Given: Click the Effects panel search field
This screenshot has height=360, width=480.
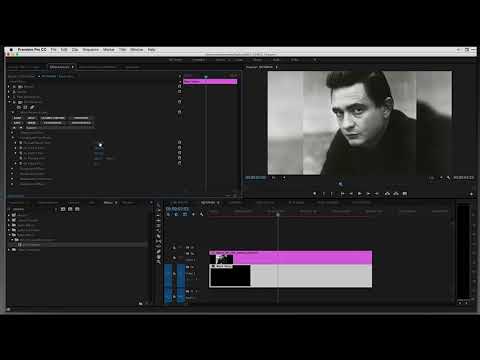Looking at the screenshot, I should 33,209.
